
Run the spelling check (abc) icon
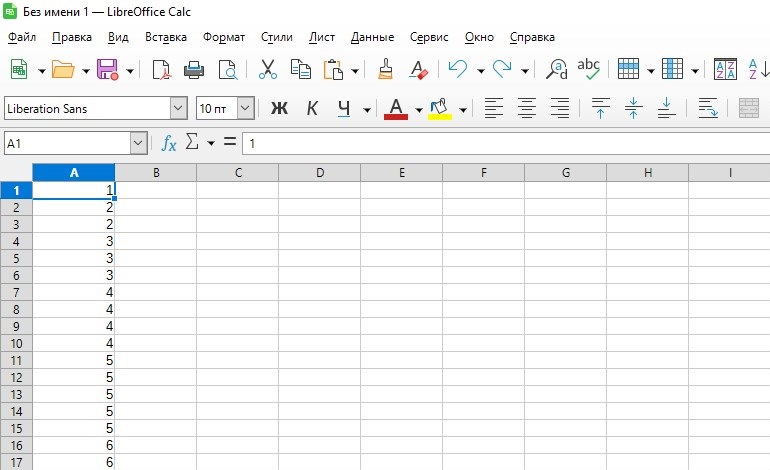click(x=588, y=70)
